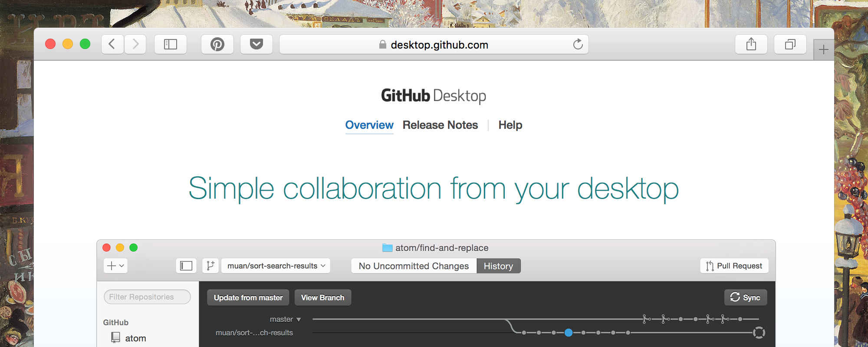The height and width of the screenshot is (347, 868).
Task: Toggle Safari sidebar
Action: click(171, 44)
